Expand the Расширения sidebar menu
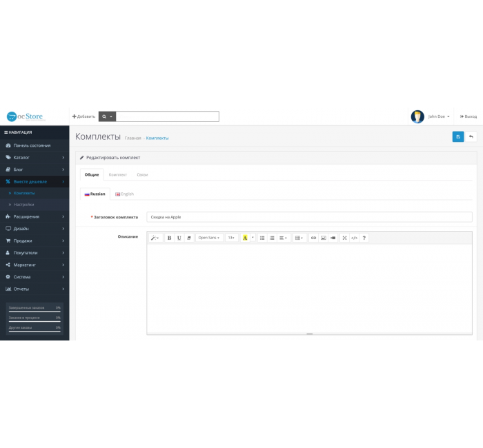Image resolution: width=483 pixels, height=448 pixels. [34, 216]
